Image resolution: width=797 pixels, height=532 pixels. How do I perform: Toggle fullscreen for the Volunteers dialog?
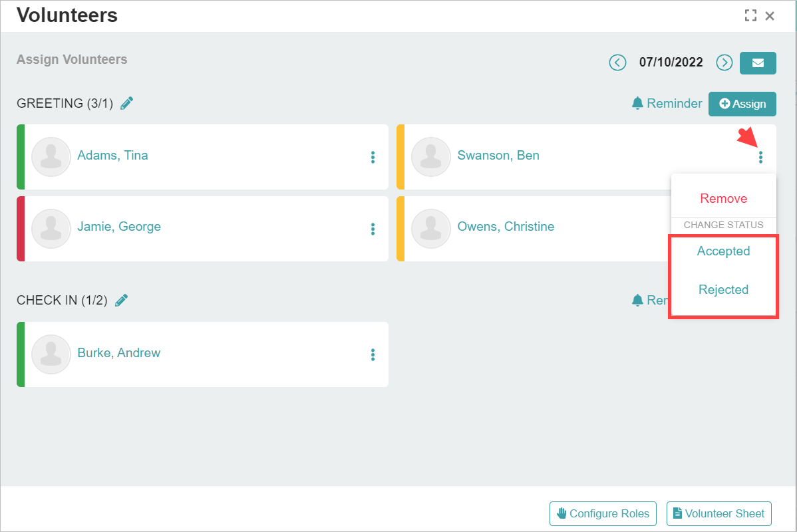click(750, 16)
